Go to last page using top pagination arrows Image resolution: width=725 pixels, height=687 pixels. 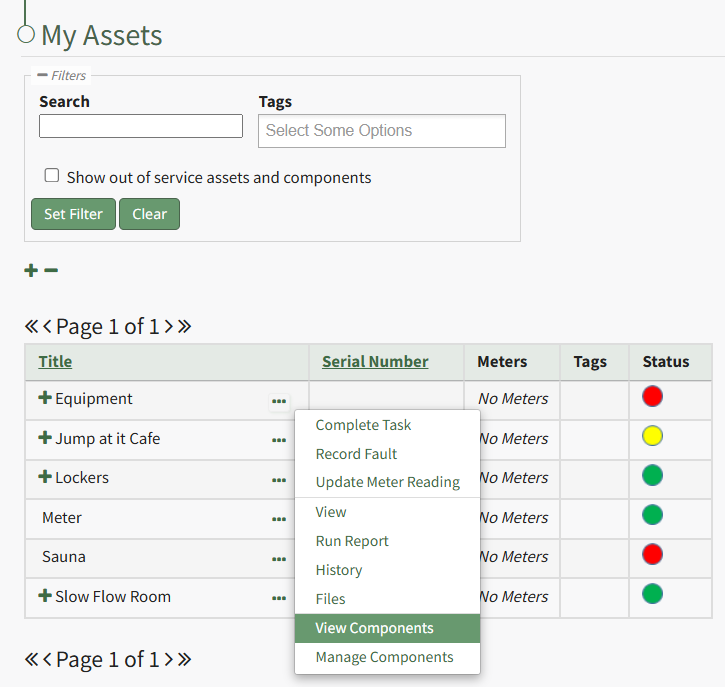click(184, 327)
